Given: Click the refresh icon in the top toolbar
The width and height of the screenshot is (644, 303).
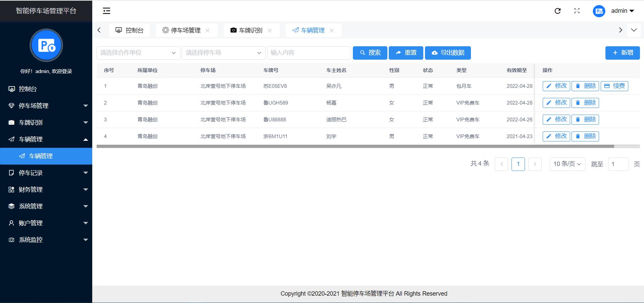Looking at the screenshot, I should pyautogui.click(x=557, y=11).
